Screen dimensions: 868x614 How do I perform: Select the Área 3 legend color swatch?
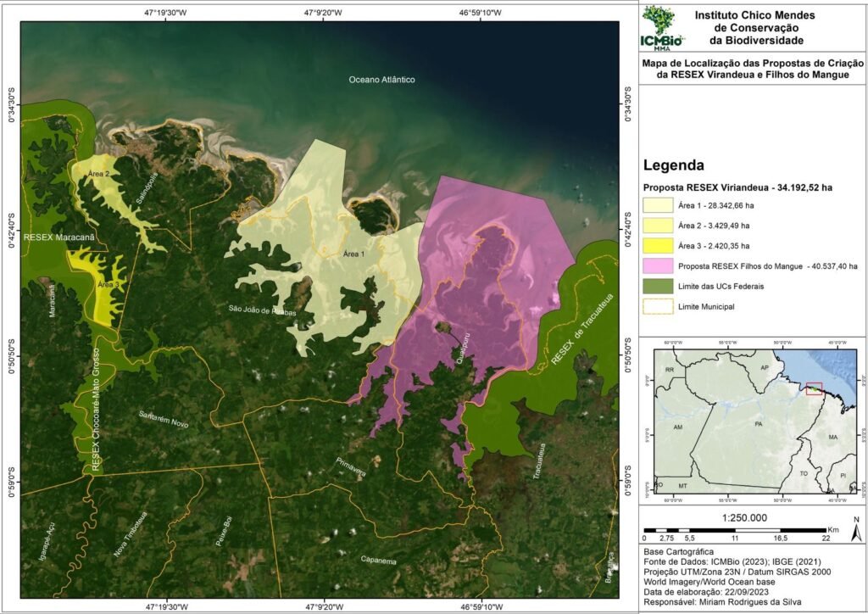(x=658, y=246)
